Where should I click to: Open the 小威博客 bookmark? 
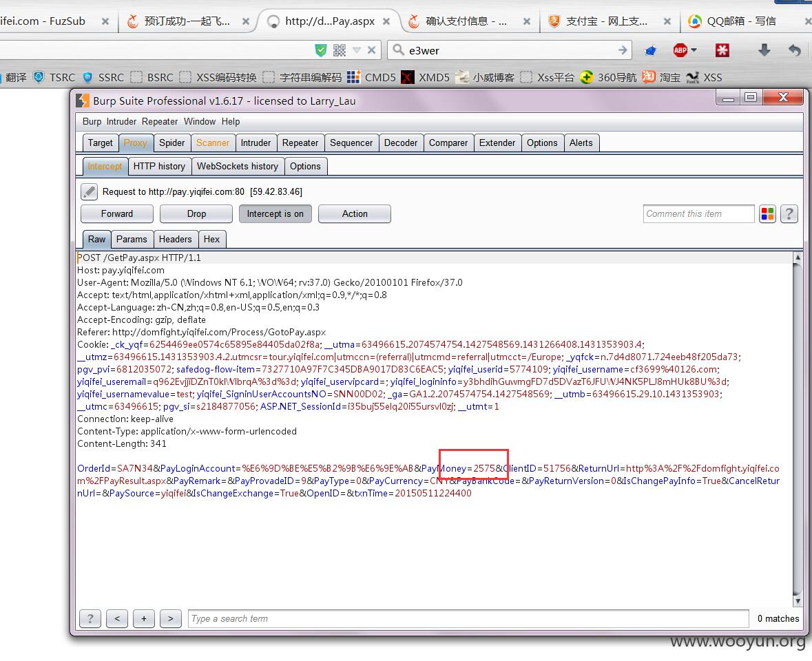[486, 77]
